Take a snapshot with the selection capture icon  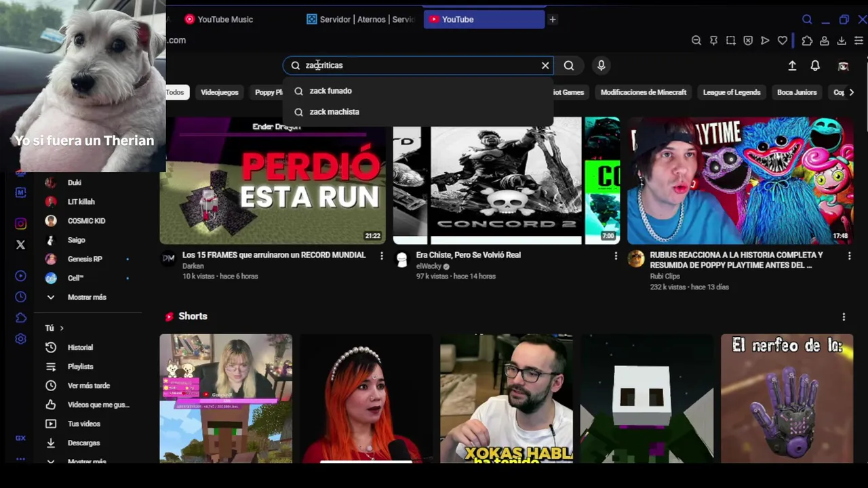click(x=731, y=41)
